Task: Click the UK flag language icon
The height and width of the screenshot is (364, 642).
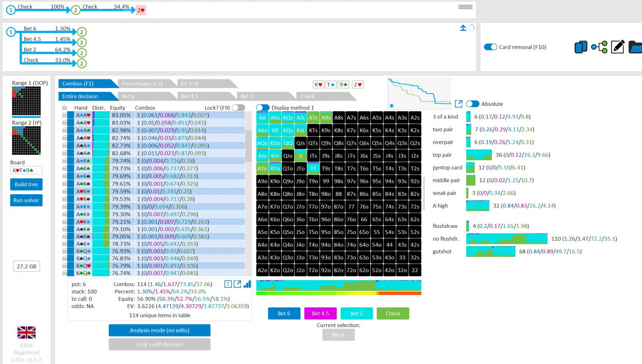Action: pos(26,332)
